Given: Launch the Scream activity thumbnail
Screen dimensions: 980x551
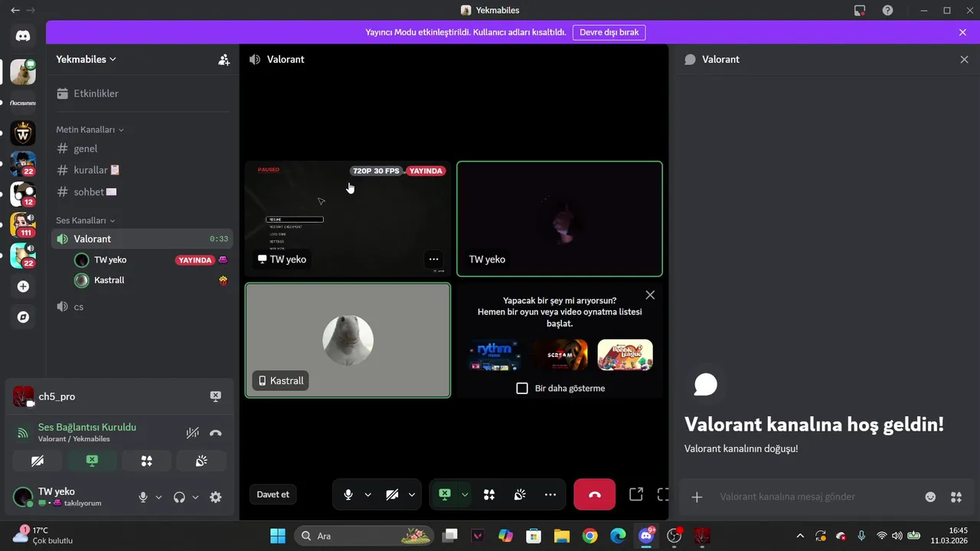Looking at the screenshot, I should coord(560,355).
